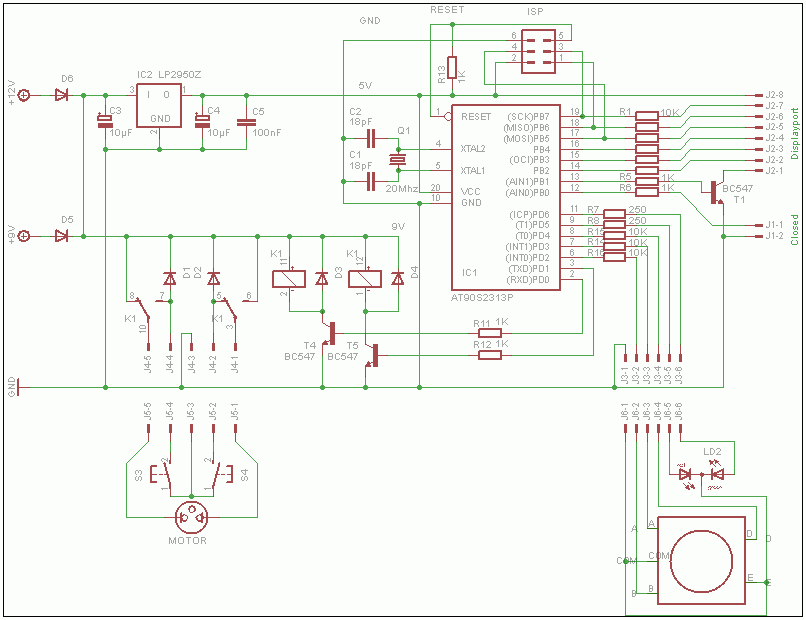The image size is (806, 620).
Task: Click the XTAL2 pin label
Action: [473, 149]
